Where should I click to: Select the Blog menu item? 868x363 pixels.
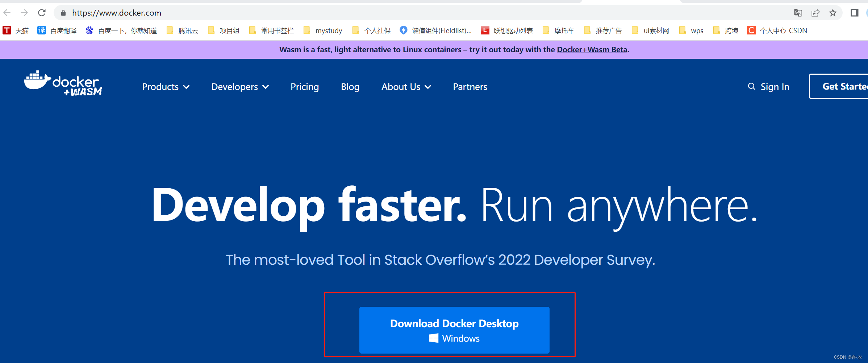click(350, 87)
